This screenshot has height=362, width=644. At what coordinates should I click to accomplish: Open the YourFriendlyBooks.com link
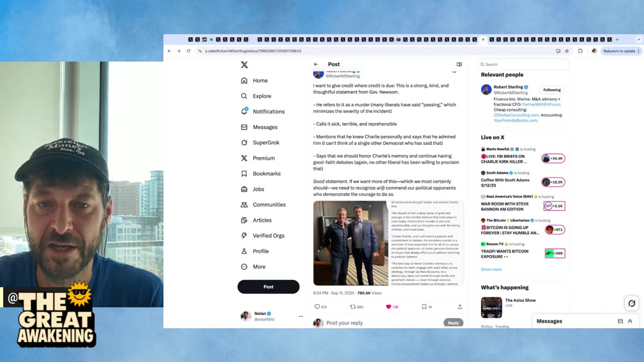coord(516,121)
